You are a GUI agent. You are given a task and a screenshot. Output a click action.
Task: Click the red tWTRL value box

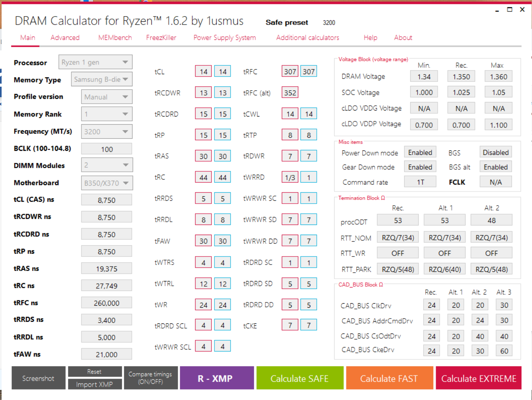click(204, 283)
